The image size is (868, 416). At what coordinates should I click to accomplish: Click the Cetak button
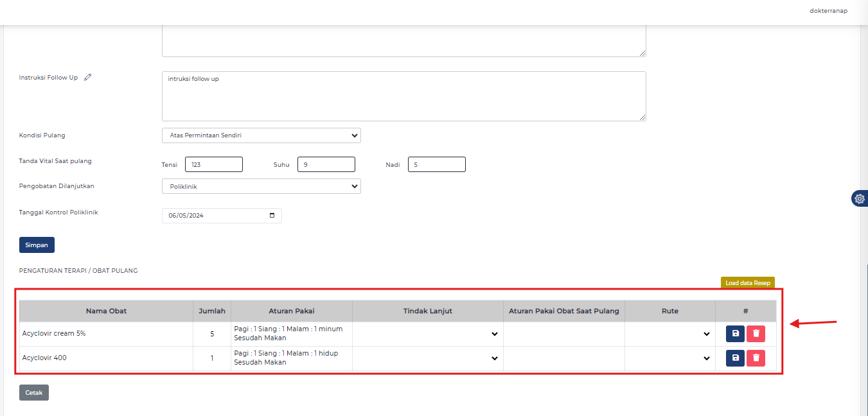34,392
